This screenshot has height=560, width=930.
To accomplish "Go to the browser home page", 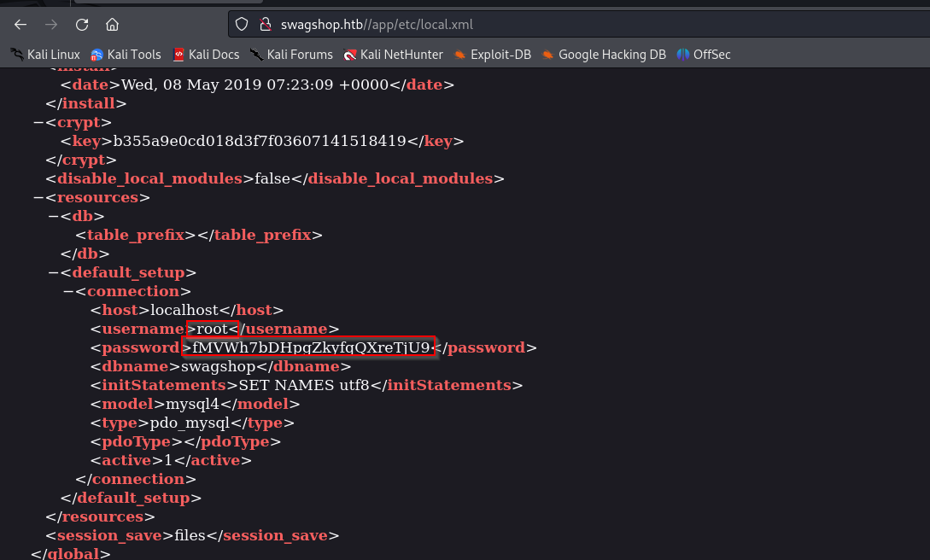I will coord(113,24).
